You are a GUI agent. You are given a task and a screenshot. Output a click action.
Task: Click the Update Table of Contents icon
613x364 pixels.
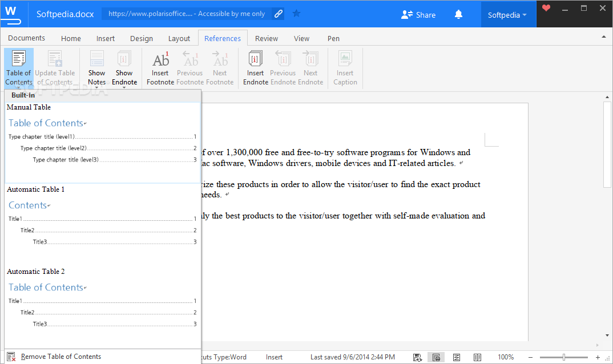click(55, 59)
